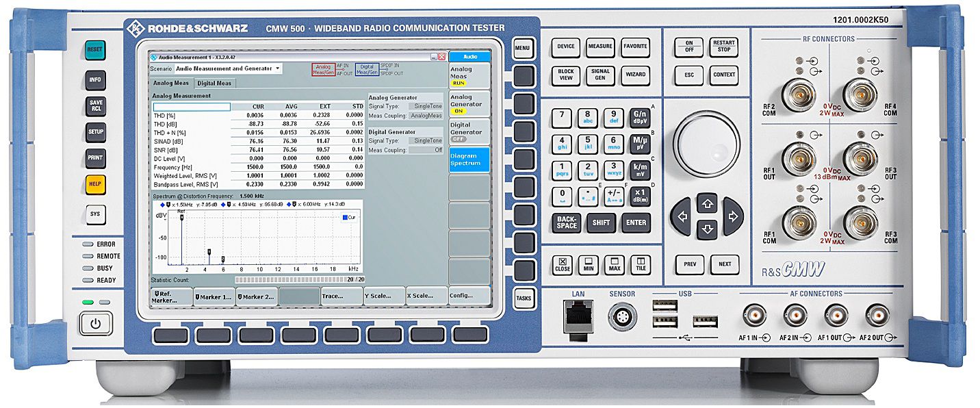Select the Analog Meas tab
The image size is (980, 408).
pos(171,84)
